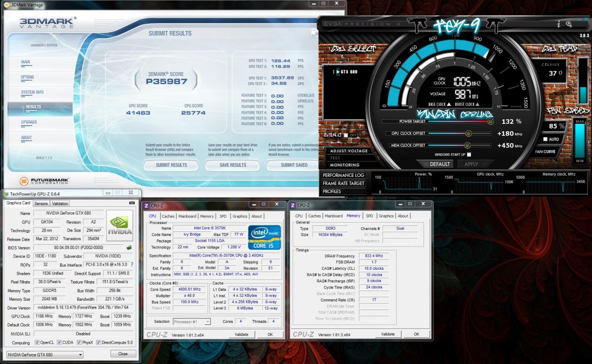The image size is (592, 364).
Task: Open PROFILES in Precision X
Action: [343, 191]
